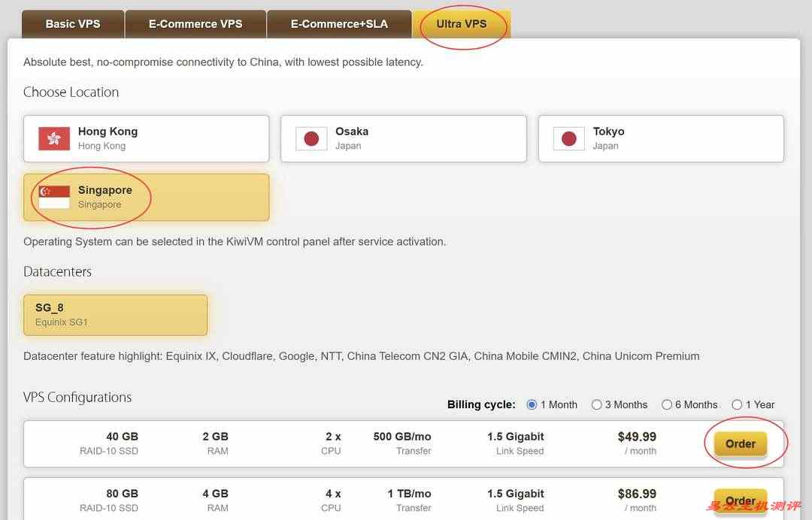
Task: Select the SG_8 Equinix SG1 datacenter
Action: coord(115,315)
